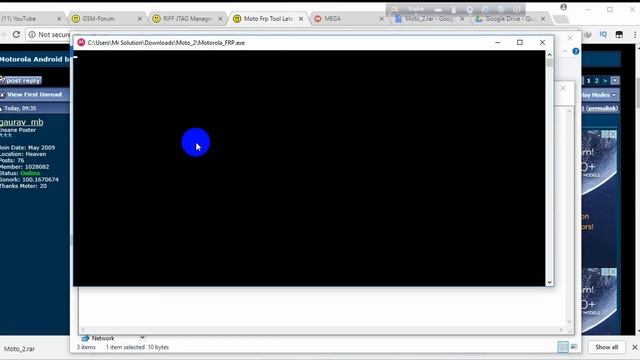
Task: Open the Display Modes dropdown
Action: [599, 95]
